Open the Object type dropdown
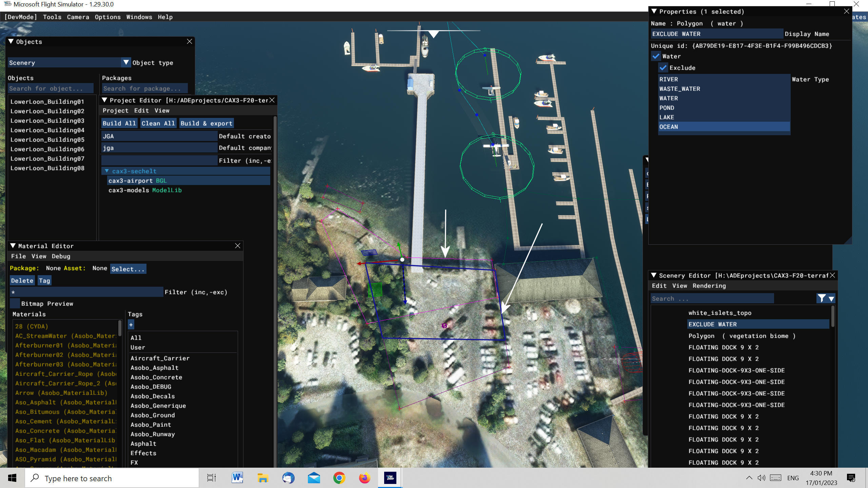Screen dimensions: 868x488 tap(126, 62)
